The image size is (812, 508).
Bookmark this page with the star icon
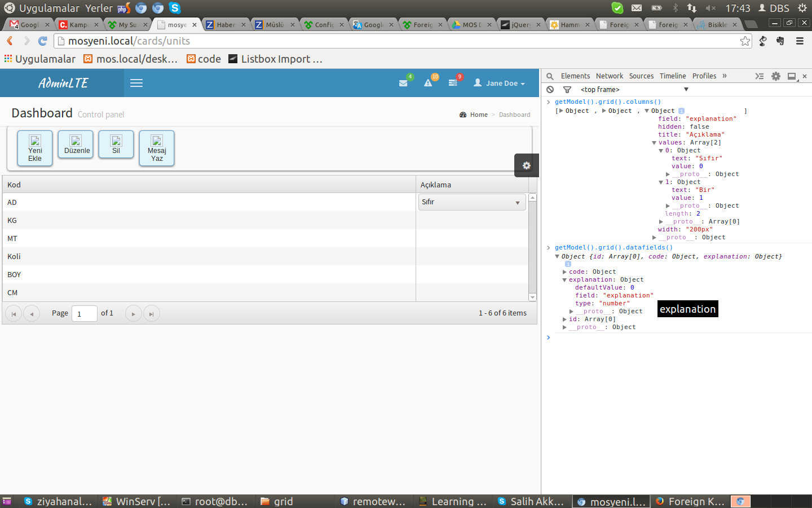pyautogui.click(x=745, y=41)
